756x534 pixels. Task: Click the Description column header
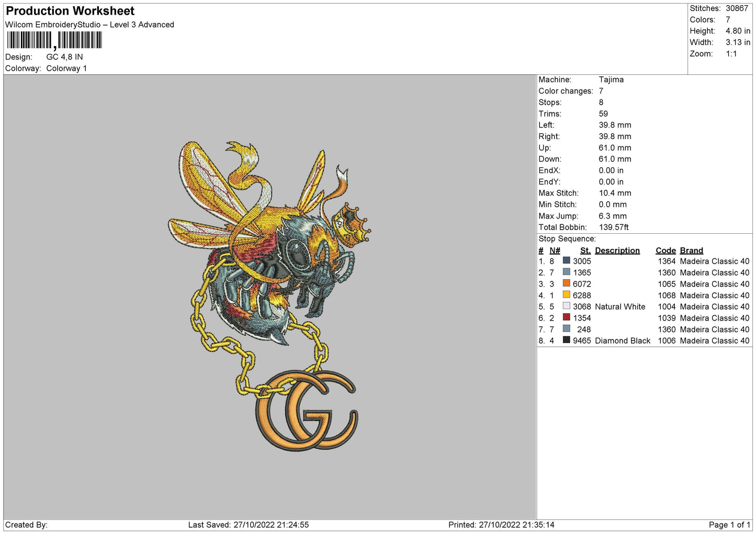[617, 251]
